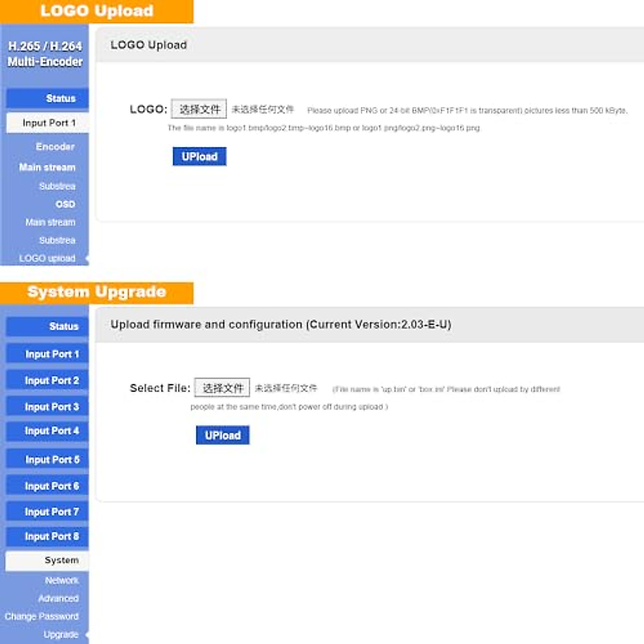The image size is (644, 644).
Task: Click the choose file button beside LOGO
Action: (x=199, y=109)
